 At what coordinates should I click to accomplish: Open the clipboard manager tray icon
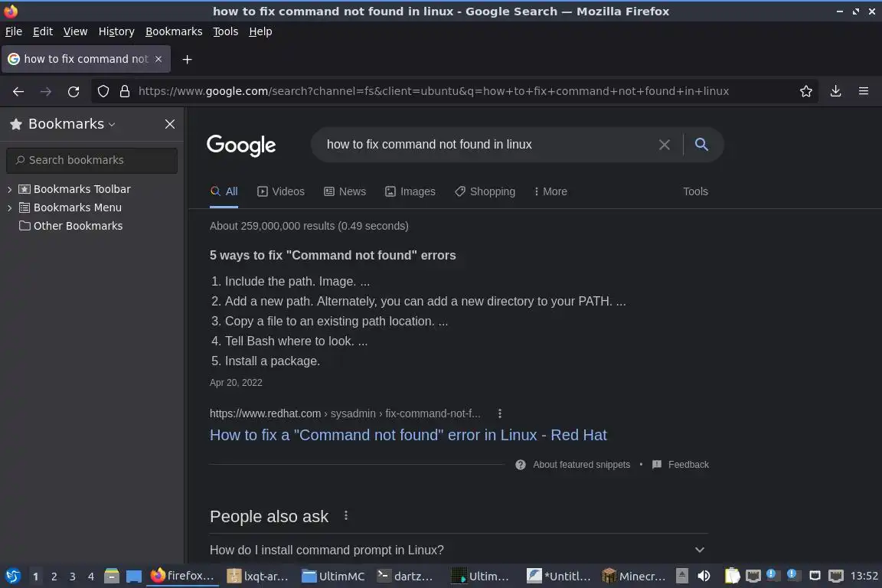(732, 576)
